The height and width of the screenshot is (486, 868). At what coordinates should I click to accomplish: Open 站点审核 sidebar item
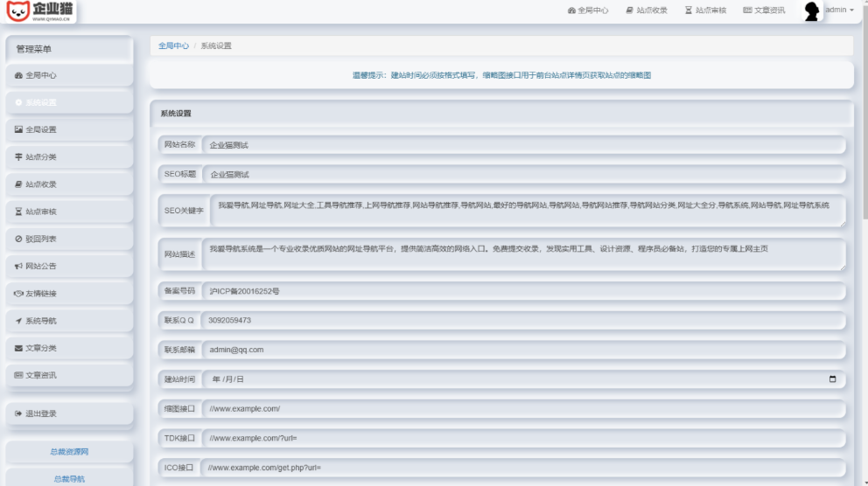coord(70,212)
